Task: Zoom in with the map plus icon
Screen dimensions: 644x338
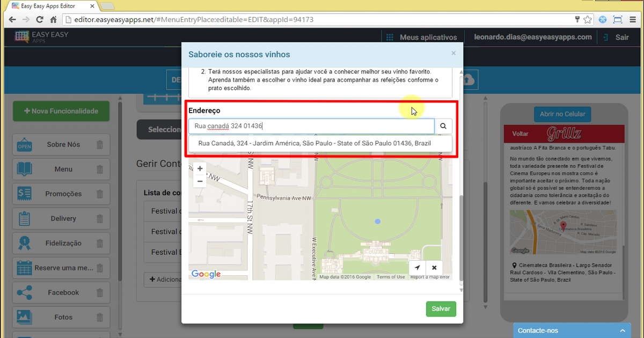Action: tap(200, 168)
